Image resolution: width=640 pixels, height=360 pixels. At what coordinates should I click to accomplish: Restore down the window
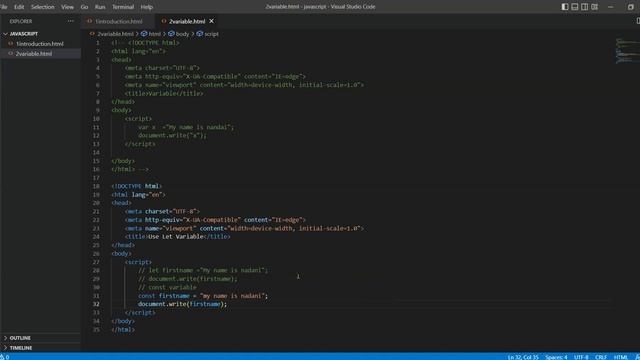coord(631,7)
